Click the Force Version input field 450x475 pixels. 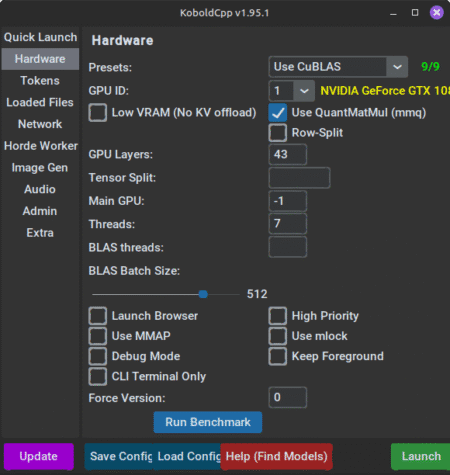(x=288, y=397)
